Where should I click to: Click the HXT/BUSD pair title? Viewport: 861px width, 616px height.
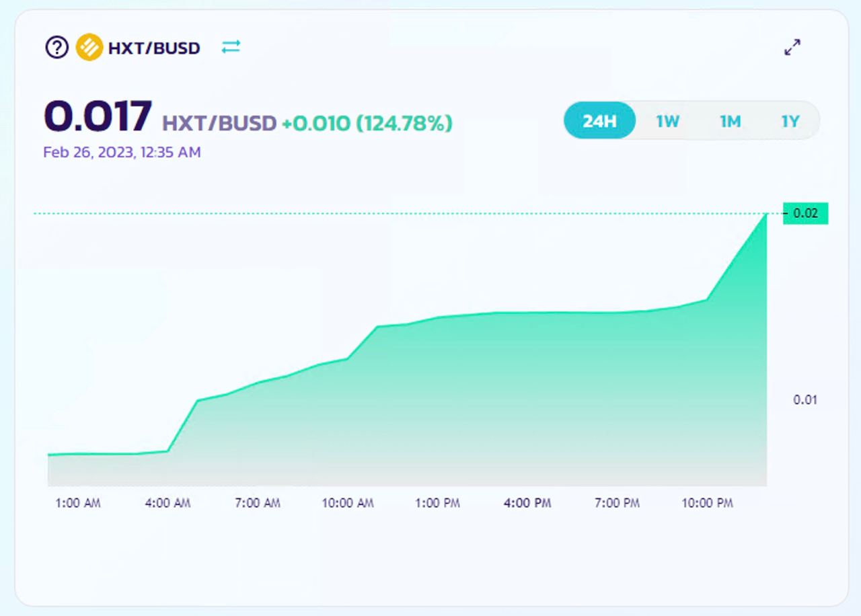point(154,48)
